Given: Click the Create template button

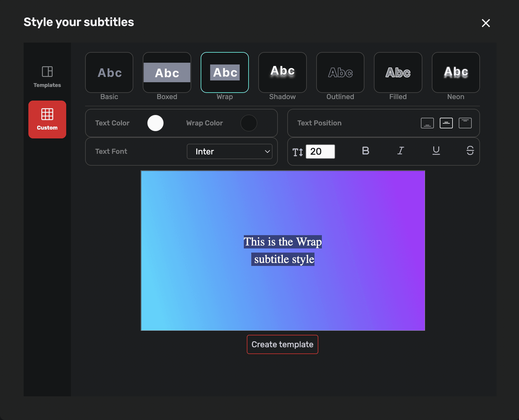Looking at the screenshot, I should click(x=283, y=344).
